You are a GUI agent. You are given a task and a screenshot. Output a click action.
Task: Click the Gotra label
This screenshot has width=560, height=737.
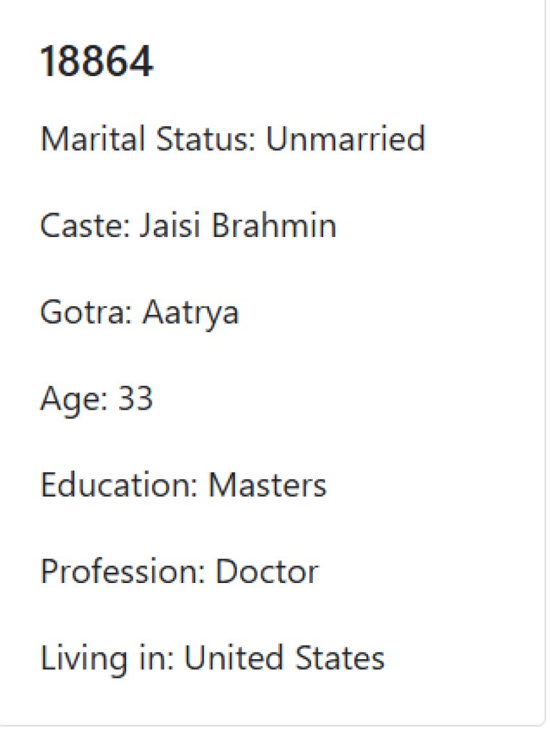[86, 312]
